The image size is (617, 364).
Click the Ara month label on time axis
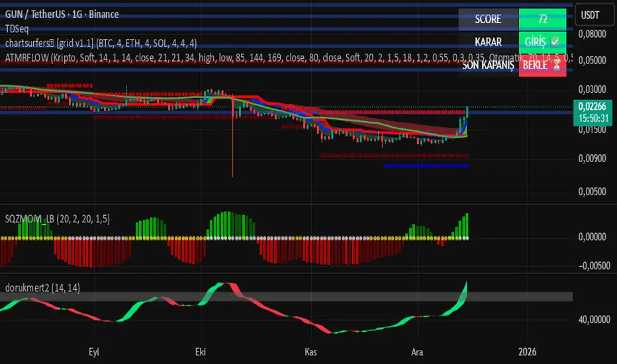pyautogui.click(x=417, y=352)
